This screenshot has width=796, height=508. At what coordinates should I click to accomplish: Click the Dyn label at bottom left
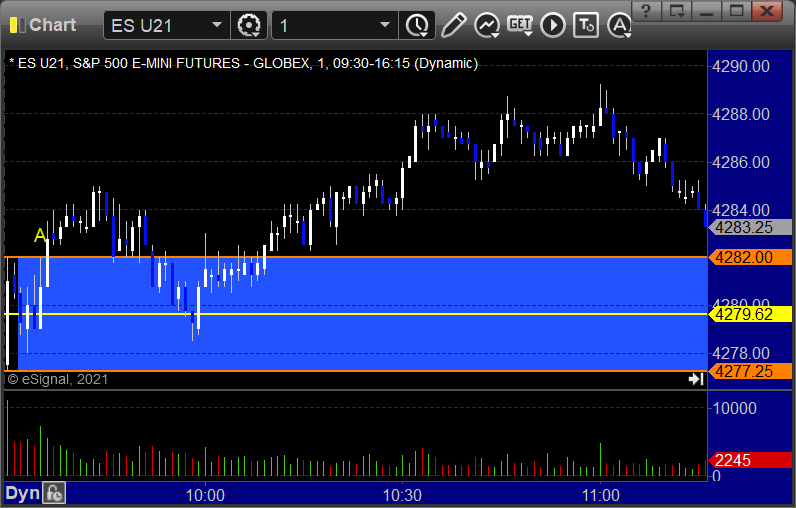point(22,493)
